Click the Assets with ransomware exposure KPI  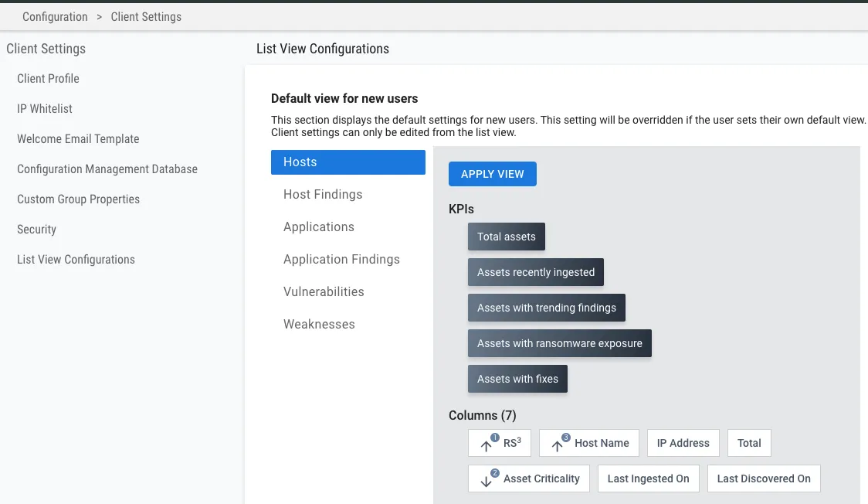pos(560,343)
